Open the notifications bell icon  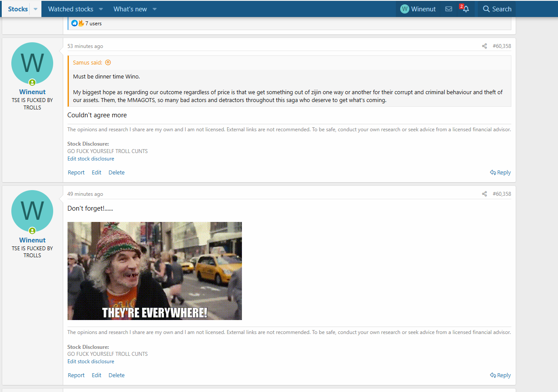[466, 9]
